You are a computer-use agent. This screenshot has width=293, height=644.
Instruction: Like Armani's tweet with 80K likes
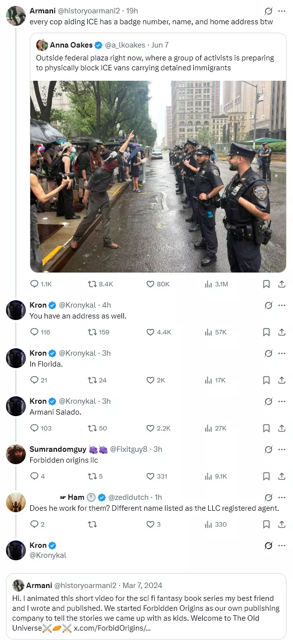pos(150,284)
